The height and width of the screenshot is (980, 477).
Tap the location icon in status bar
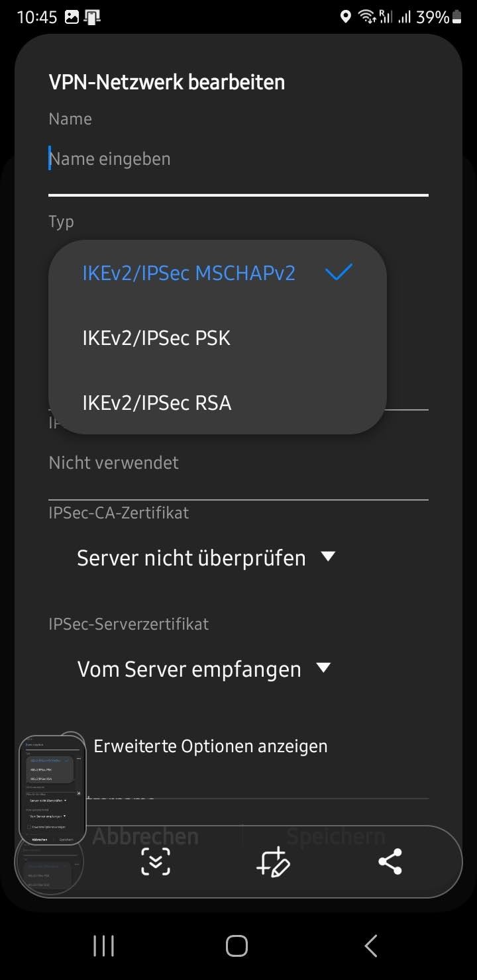click(x=345, y=17)
